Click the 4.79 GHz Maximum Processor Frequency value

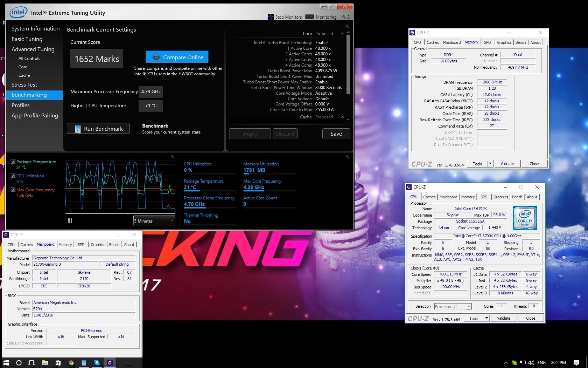pyautogui.click(x=151, y=91)
